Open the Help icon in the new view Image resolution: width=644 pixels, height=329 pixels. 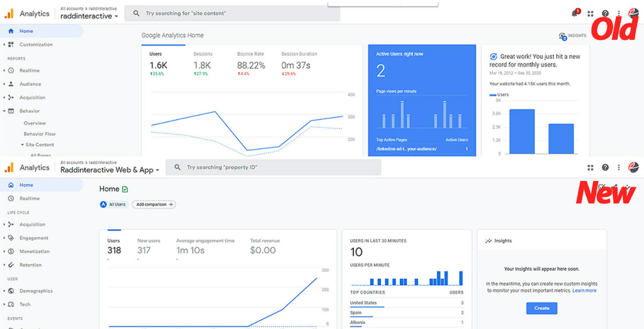pyautogui.click(x=605, y=167)
